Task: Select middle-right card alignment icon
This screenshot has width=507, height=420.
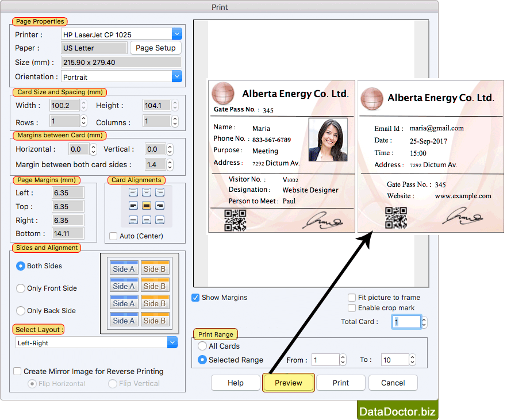Action: pos(159,206)
